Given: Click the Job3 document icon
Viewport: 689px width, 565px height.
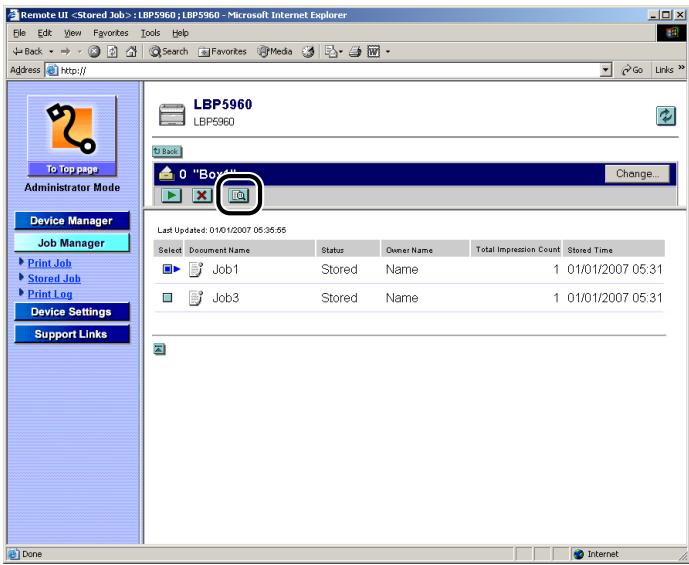Looking at the screenshot, I should tap(196, 298).
